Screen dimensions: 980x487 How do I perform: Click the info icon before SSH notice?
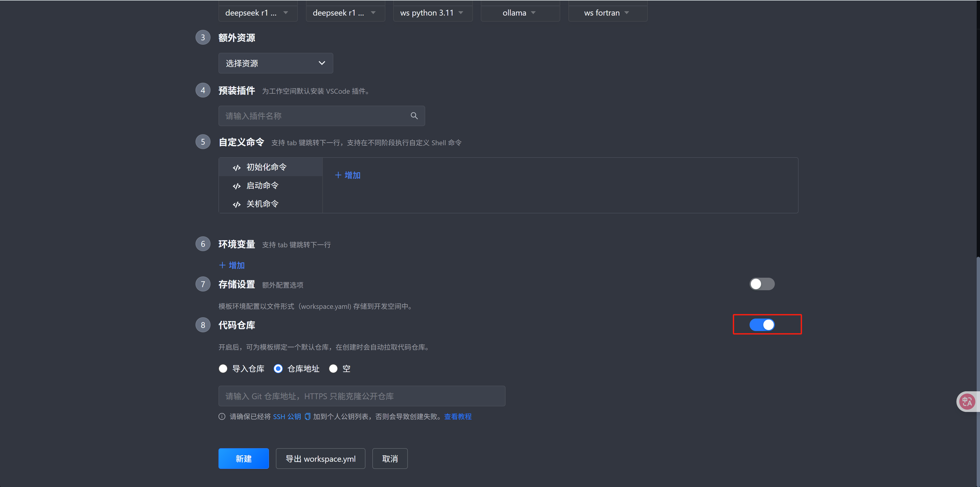(x=222, y=416)
